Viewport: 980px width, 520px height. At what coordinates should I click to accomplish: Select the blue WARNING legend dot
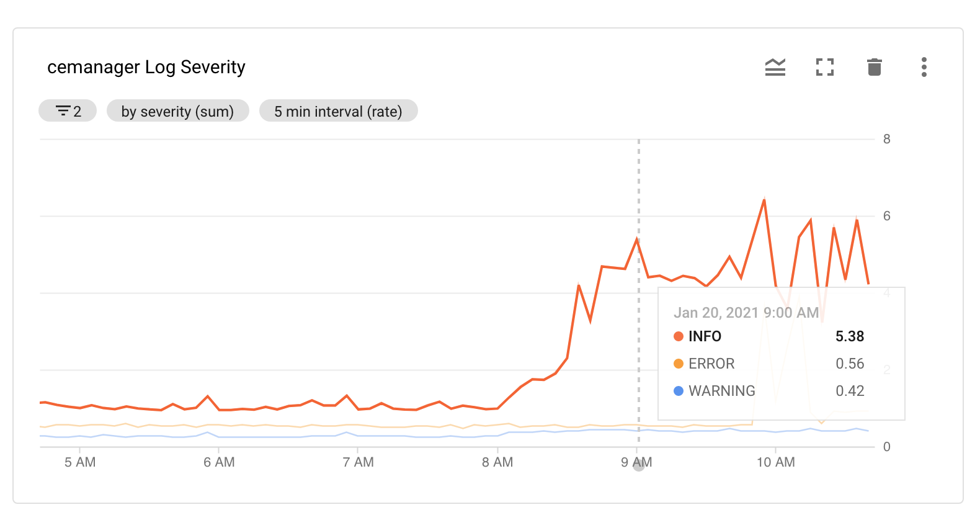(679, 391)
